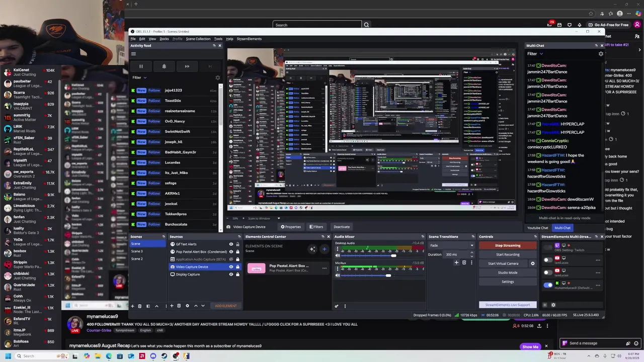
Task: Expand the Activity feed Filter dropdown
Action: pos(139,77)
